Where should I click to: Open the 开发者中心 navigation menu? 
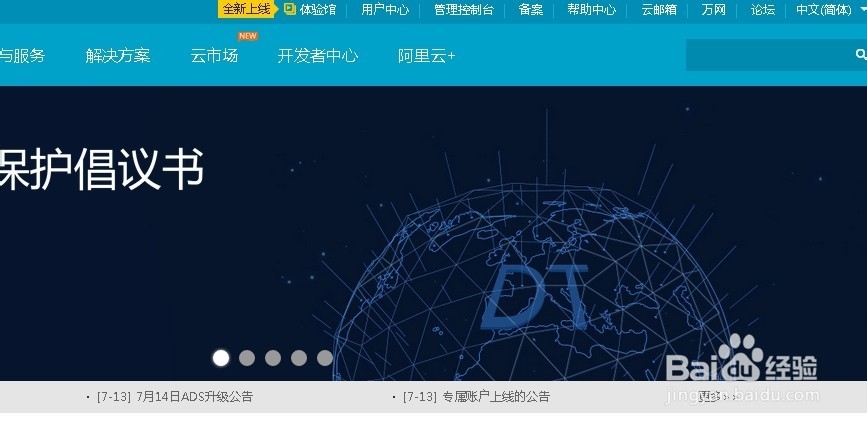pos(317,56)
